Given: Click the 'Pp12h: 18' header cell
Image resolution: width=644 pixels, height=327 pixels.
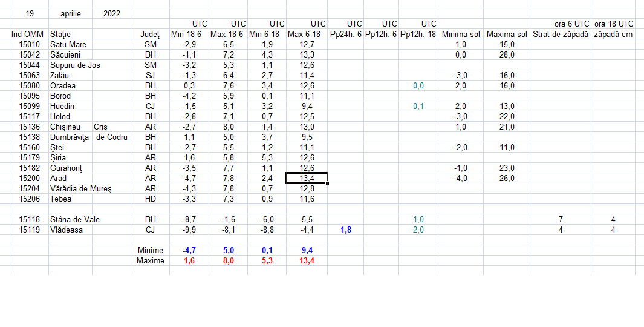Looking at the screenshot, I should point(418,34).
